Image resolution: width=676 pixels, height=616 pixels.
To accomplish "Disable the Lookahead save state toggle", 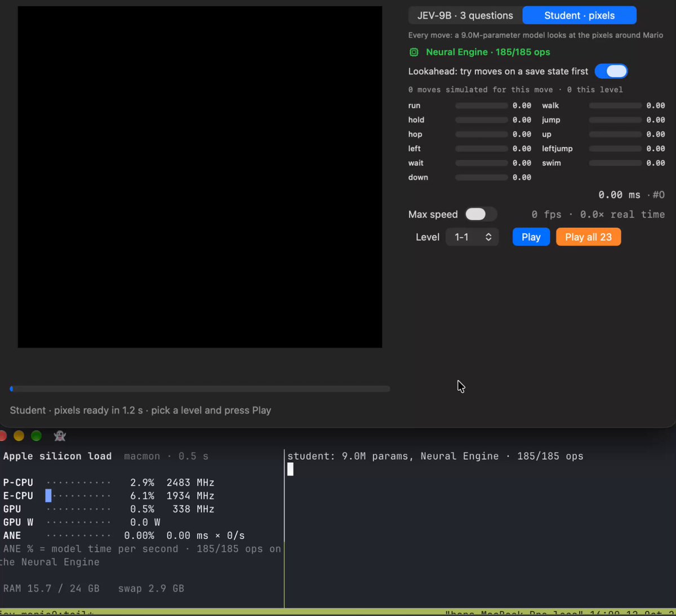I will pyautogui.click(x=611, y=72).
